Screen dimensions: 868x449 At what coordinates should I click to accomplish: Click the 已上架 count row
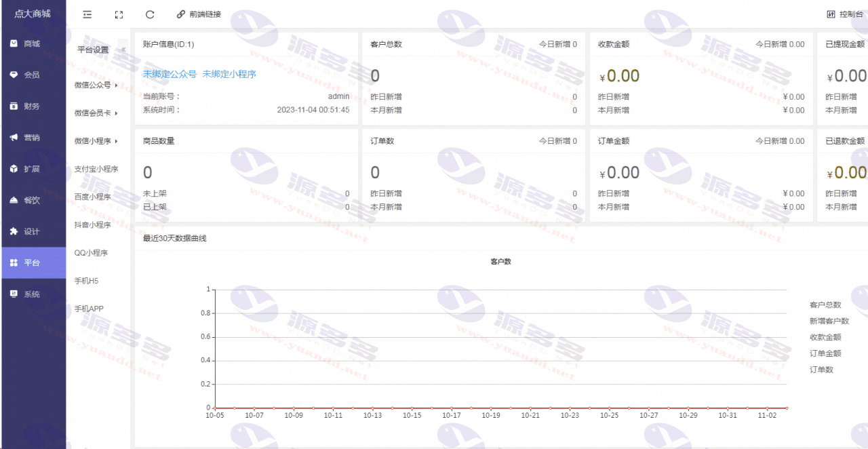click(246, 207)
